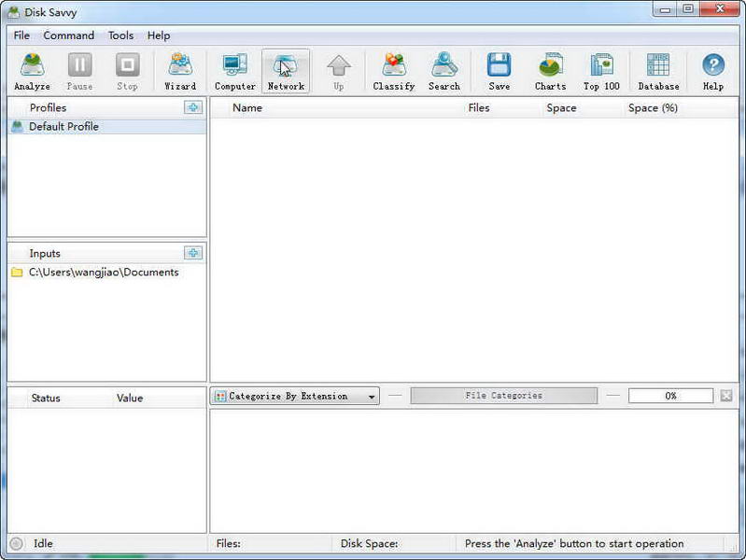
Task: Click the 'Press the Analyze button' status message
Action: coord(574,543)
